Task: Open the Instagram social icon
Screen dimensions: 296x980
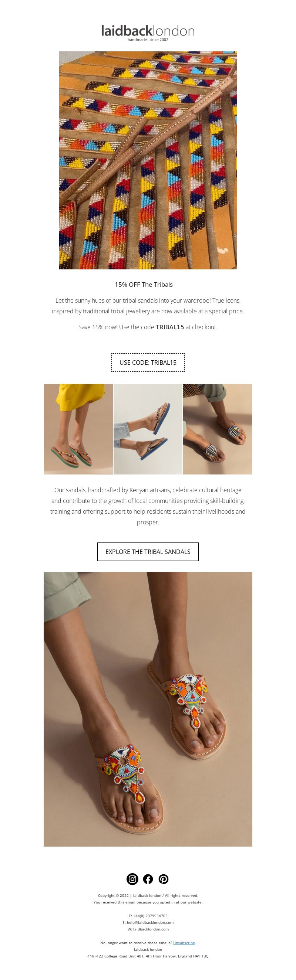Action: coord(132,879)
